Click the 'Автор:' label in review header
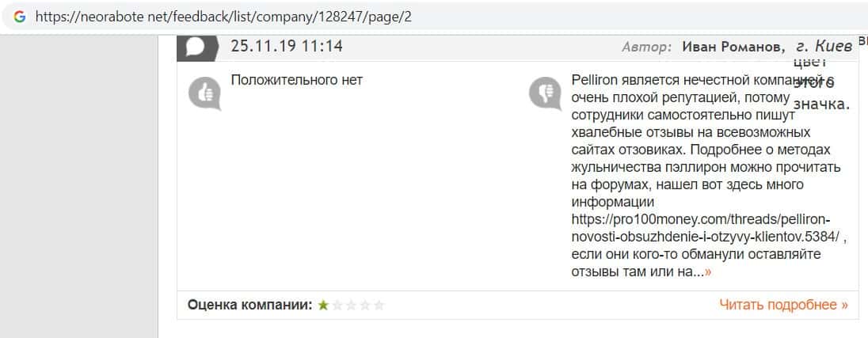The width and height of the screenshot is (868, 338). tap(647, 47)
